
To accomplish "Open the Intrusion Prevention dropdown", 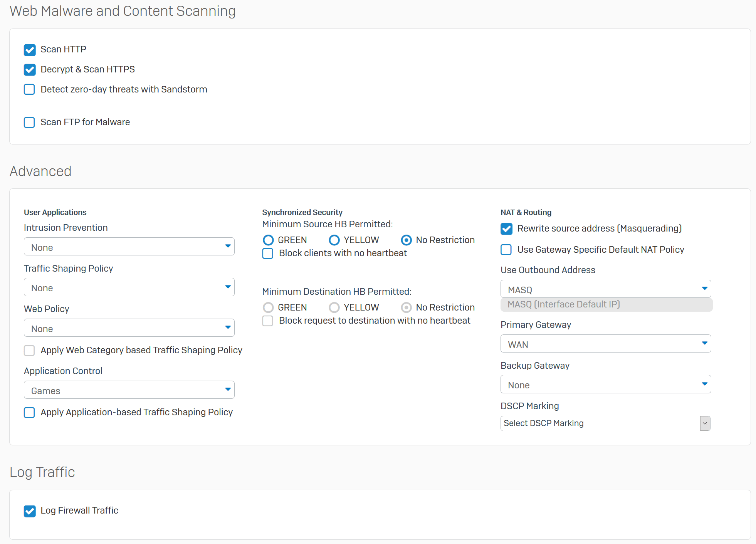I will tap(129, 247).
